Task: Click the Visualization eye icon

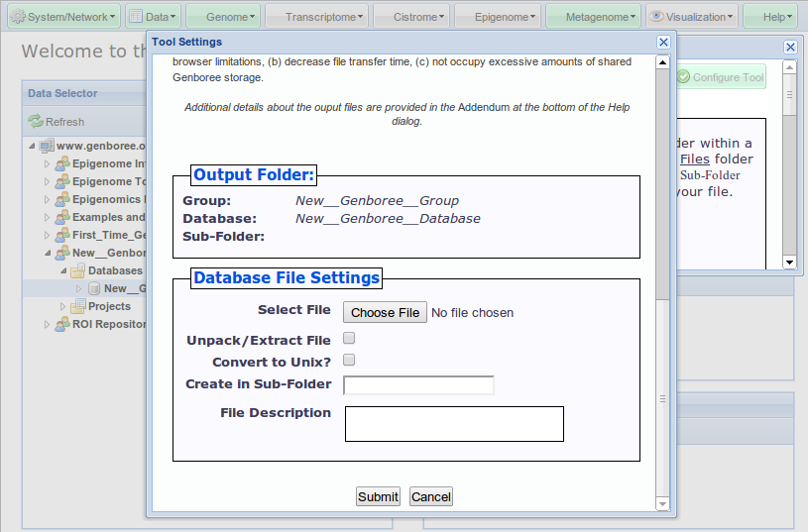Action: (x=656, y=17)
